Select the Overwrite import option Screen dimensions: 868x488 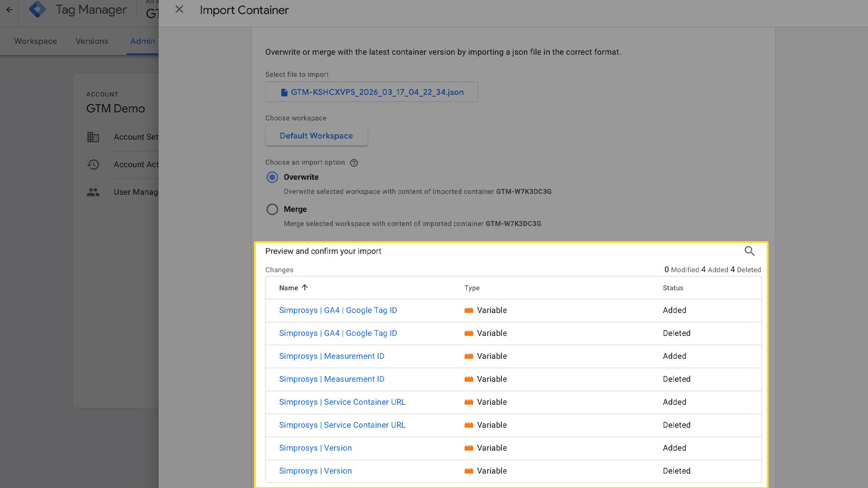click(272, 177)
